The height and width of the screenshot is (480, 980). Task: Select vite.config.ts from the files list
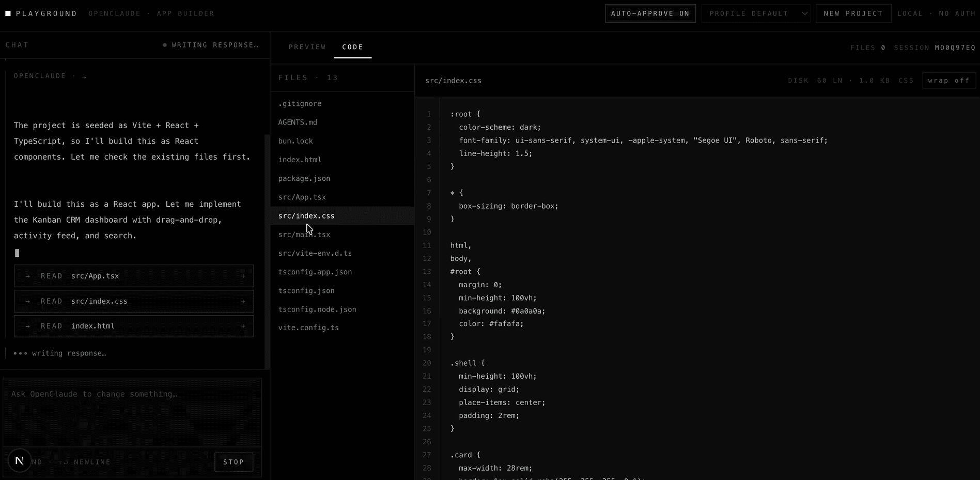[308, 328]
